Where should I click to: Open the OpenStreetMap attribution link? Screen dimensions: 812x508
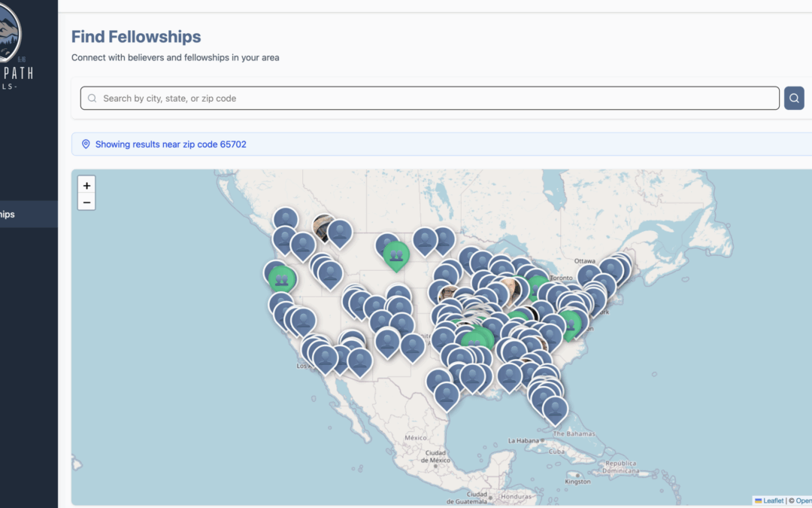803,500
